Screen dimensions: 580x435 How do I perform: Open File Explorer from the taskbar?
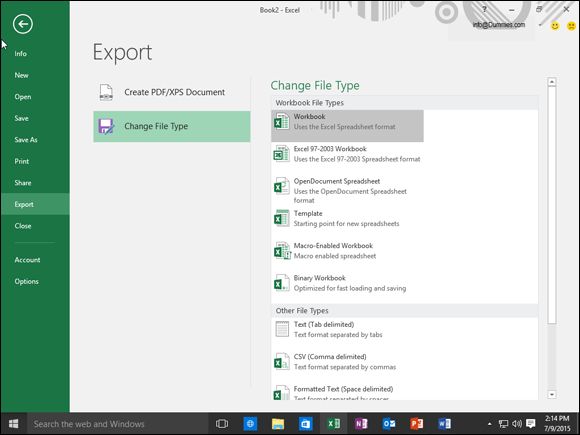click(x=278, y=424)
